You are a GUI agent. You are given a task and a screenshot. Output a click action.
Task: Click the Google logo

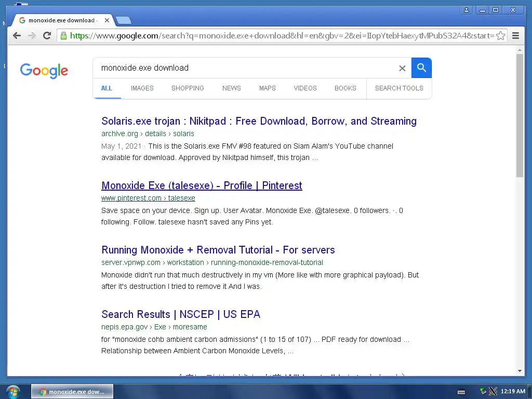pos(44,71)
